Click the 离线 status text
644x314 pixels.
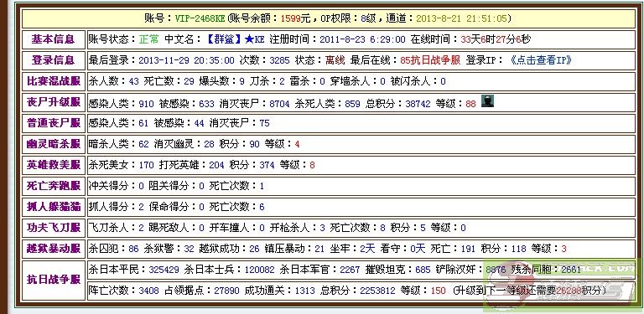(335, 60)
